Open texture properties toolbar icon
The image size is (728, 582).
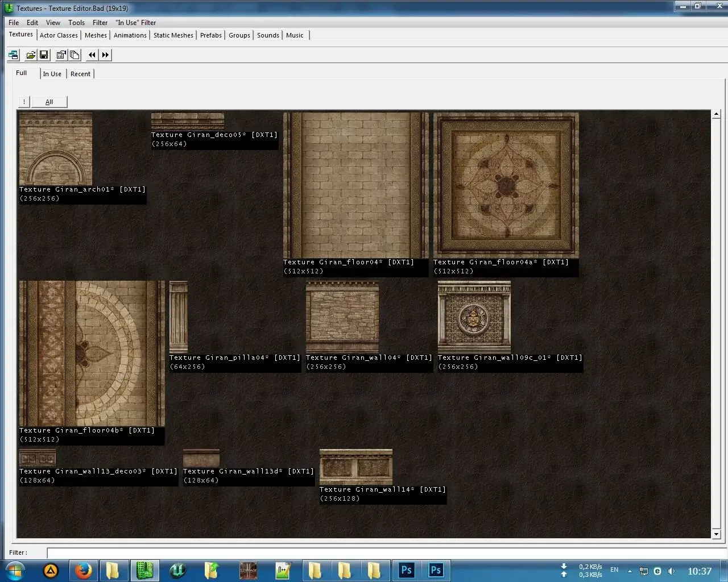click(x=61, y=55)
